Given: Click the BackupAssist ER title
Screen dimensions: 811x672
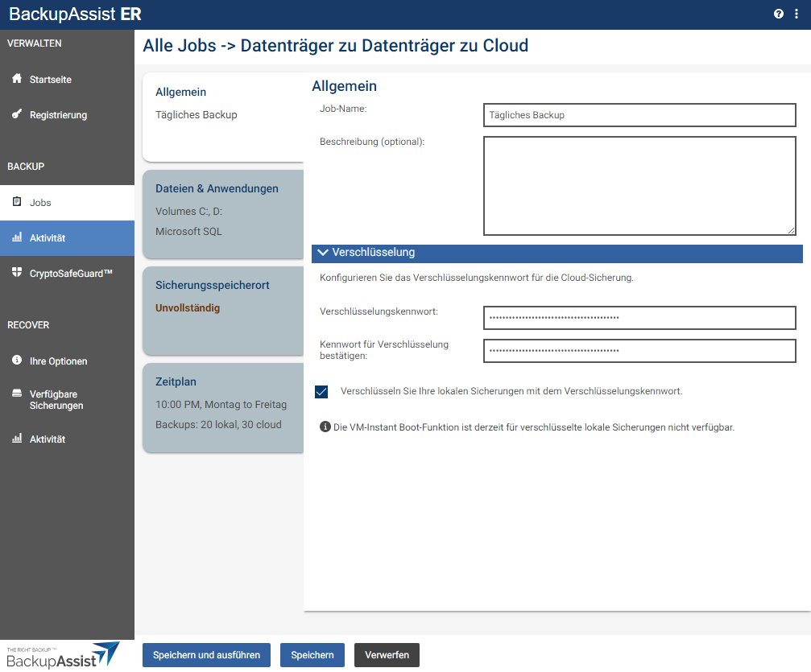Looking at the screenshot, I should point(75,14).
